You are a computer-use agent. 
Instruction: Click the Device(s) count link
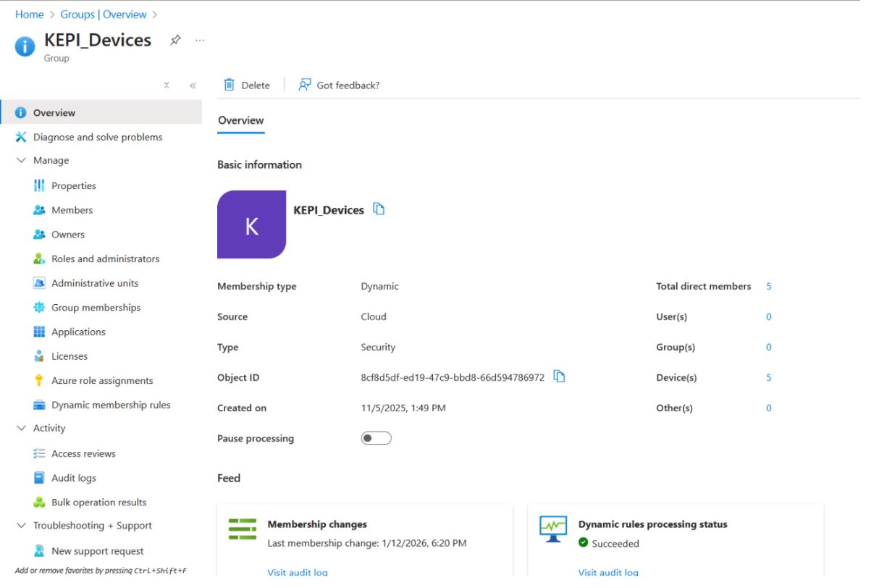click(x=769, y=377)
